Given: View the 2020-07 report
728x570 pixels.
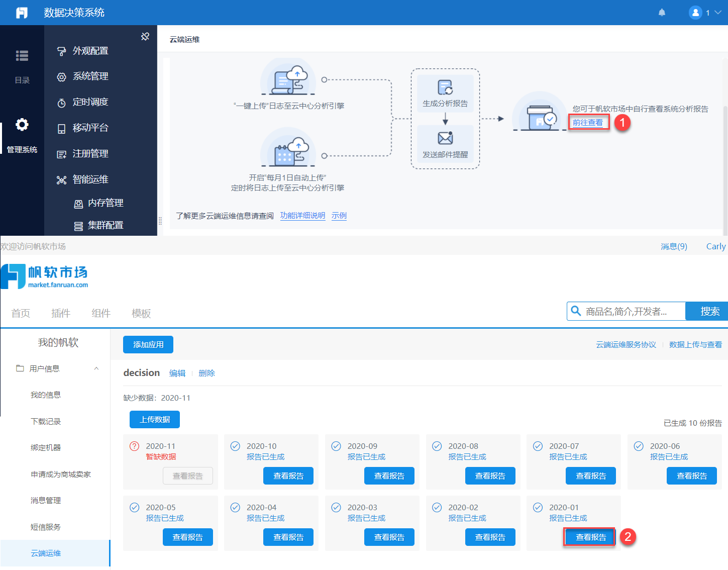Looking at the screenshot, I should (x=591, y=476).
